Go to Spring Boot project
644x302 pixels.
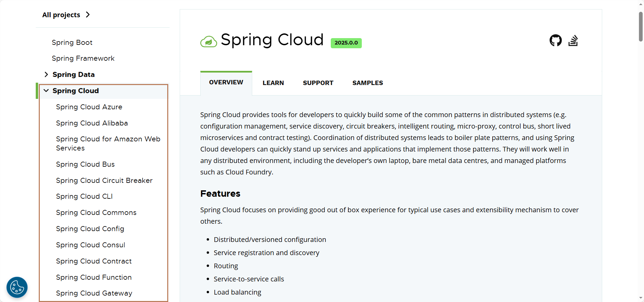tap(72, 43)
